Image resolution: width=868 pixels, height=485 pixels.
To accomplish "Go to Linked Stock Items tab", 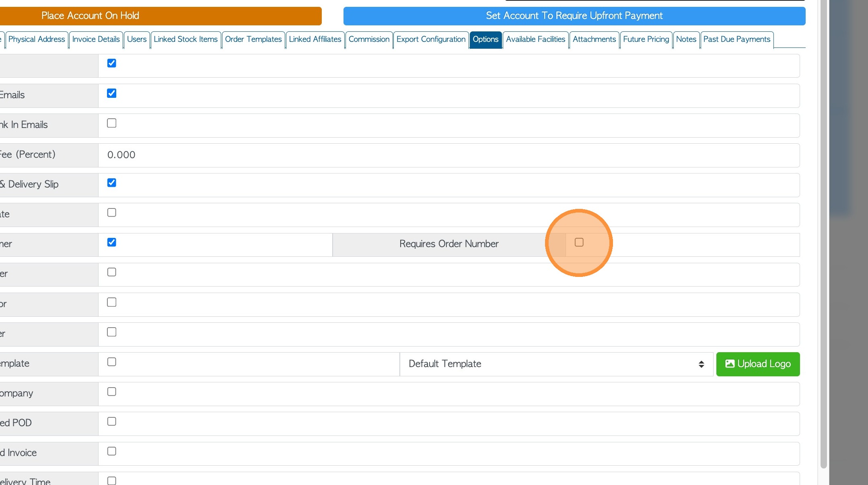I will [x=185, y=39].
